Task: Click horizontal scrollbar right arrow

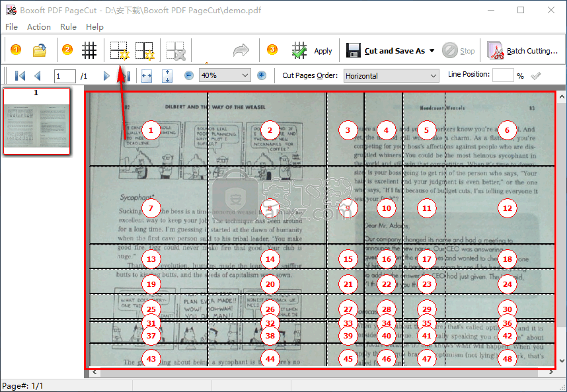Action: [550, 372]
